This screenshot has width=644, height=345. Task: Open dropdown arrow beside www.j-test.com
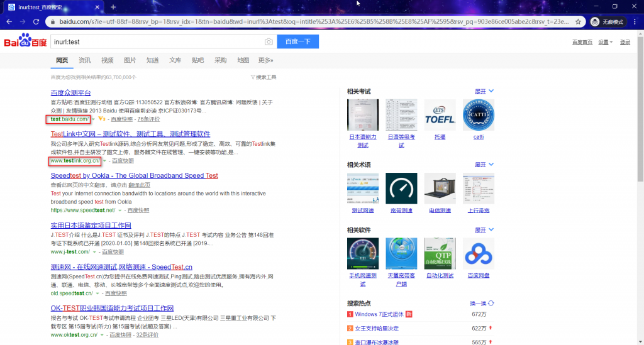[94, 252]
